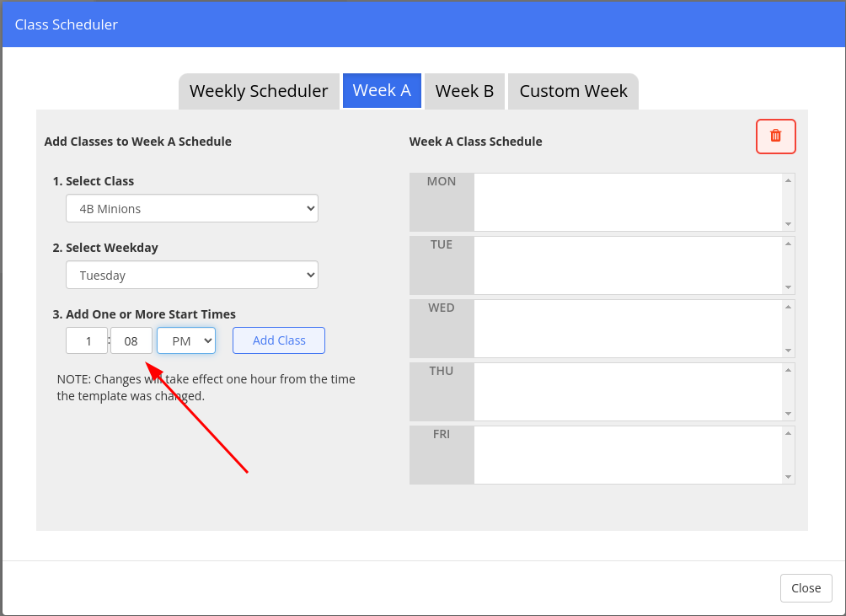
Task: Click the WED list scroll-down arrow
Action: 788,350
